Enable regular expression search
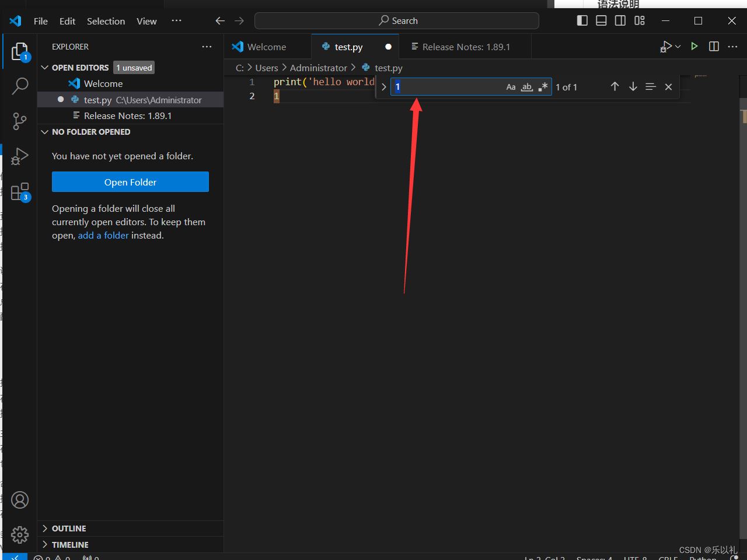Image resolution: width=747 pixels, height=560 pixels. tap(542, 86)
